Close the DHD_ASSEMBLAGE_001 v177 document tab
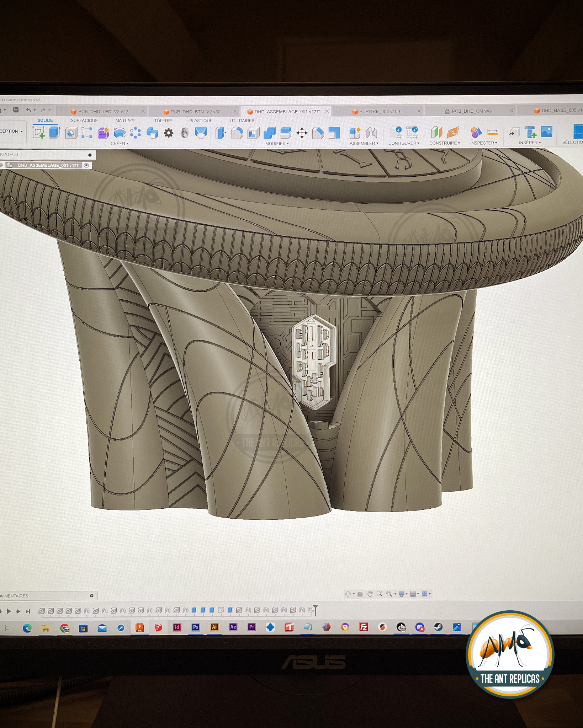The height and width of the screenshot is (728, 583). coord(327,111)
